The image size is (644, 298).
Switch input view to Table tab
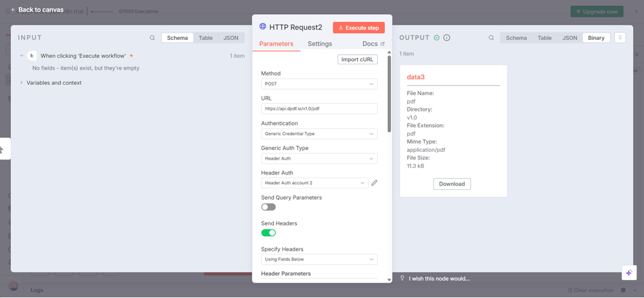[206, 38]
